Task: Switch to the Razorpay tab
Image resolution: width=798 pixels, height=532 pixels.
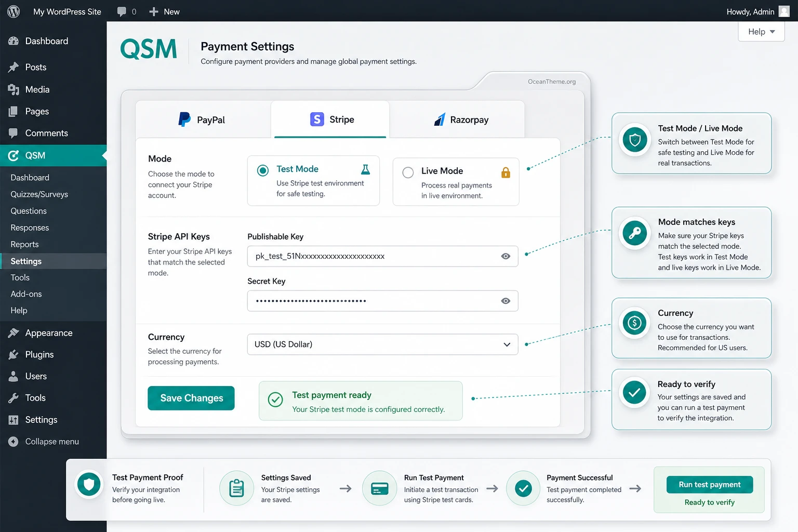Action: (x=457, y=119)
